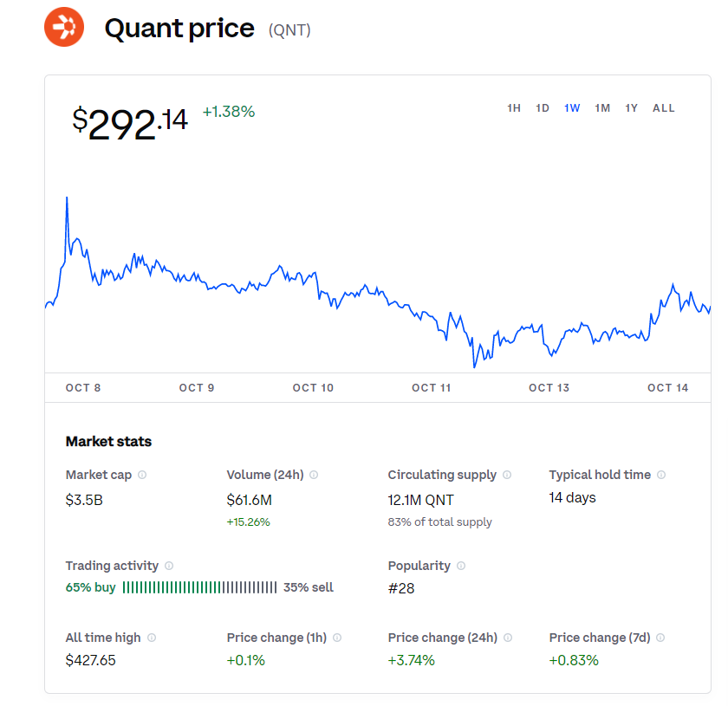Image resolution: width=728 pixels, height=706 pixels.
Task: Select the 1W chart range
Action: 572,108
